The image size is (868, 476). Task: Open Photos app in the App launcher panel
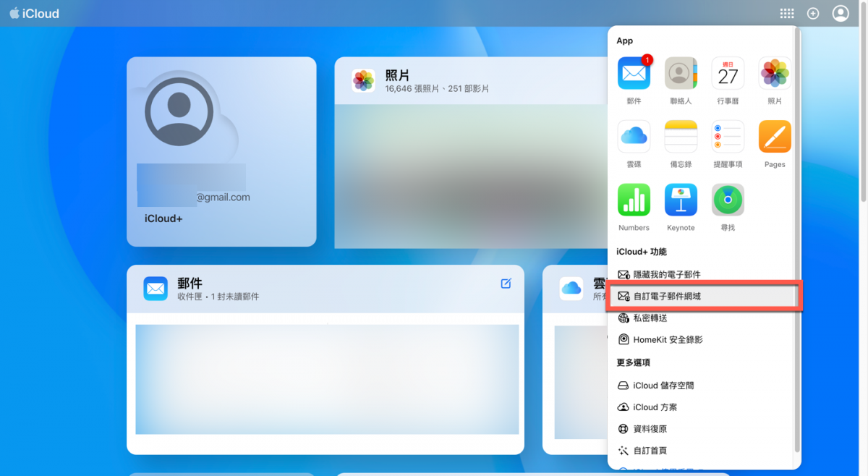(x=775, y=73)
